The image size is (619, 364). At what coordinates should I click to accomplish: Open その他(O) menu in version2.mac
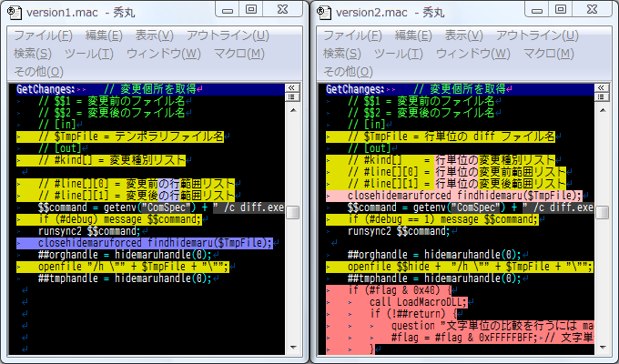point(348,72)
